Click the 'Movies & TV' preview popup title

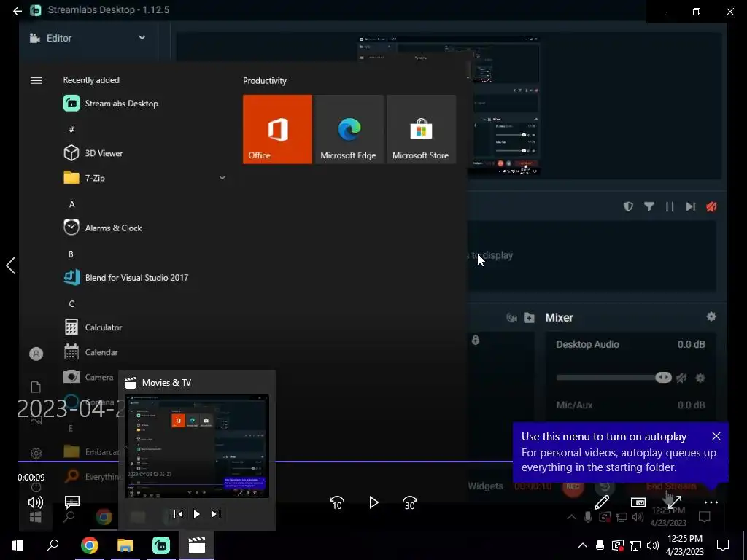(166, 382)
